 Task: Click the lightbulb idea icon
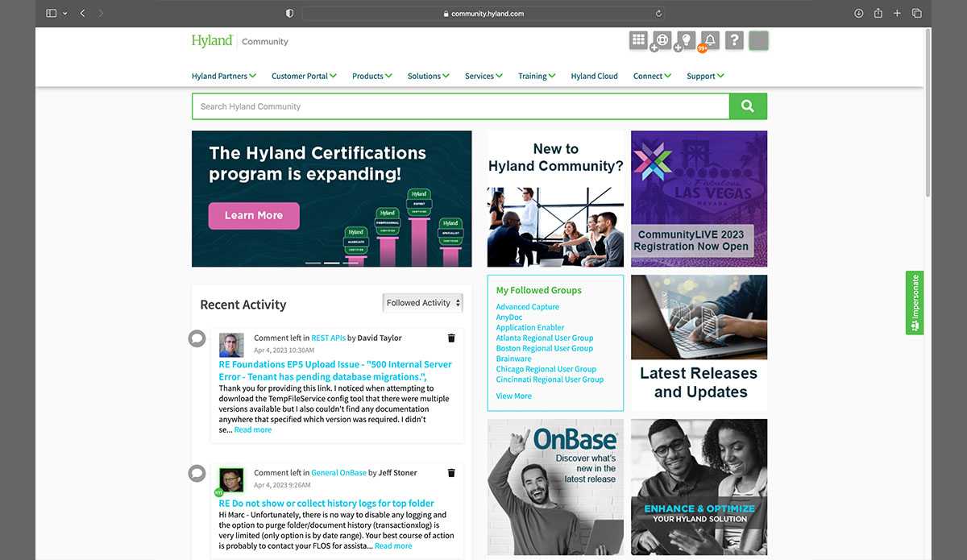click(686, 40)
